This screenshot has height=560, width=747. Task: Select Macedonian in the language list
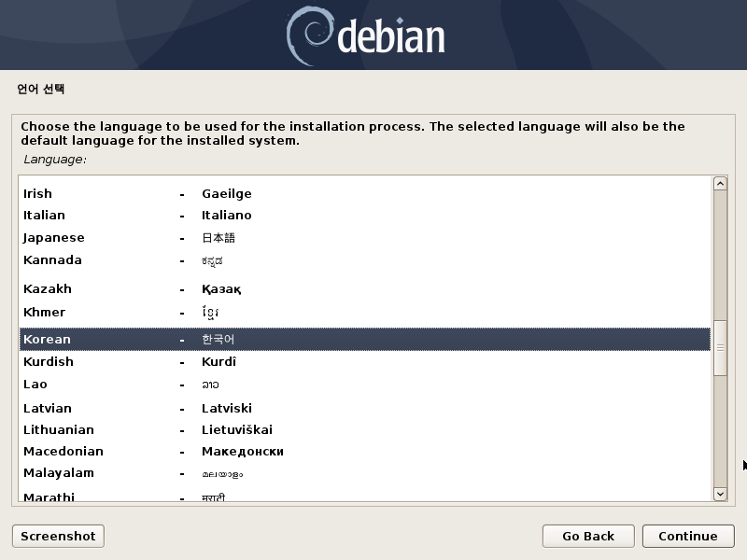point(365,452)
